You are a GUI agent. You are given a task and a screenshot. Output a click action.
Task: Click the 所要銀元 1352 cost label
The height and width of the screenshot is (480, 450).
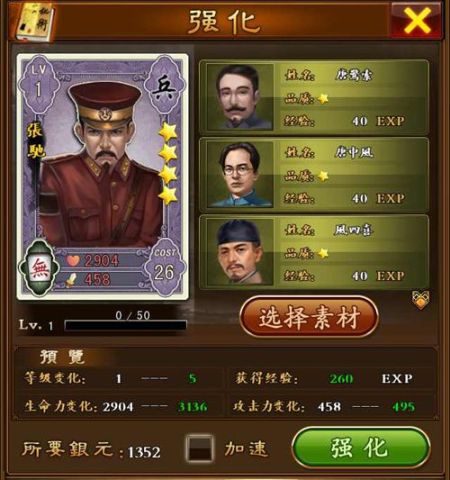pos(91,449)
